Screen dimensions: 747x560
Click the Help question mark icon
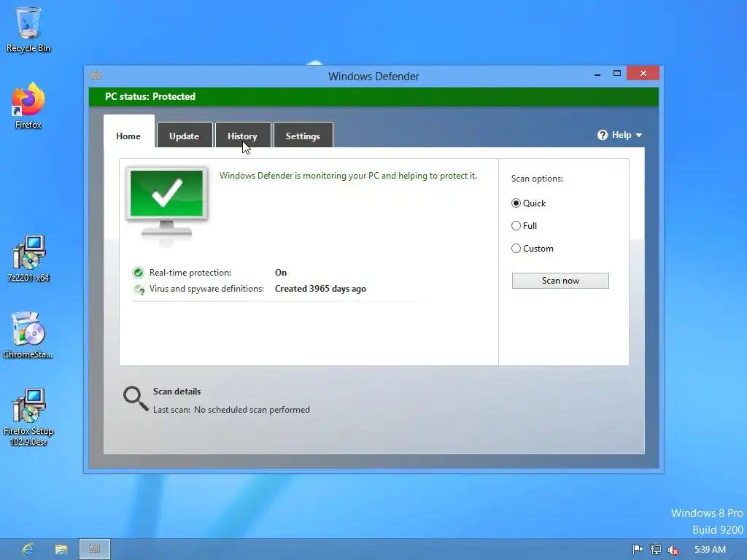[602, 135]
